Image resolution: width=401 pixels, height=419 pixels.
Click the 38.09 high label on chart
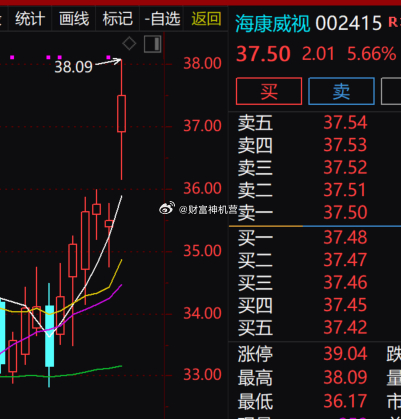(x=73, y=67)
